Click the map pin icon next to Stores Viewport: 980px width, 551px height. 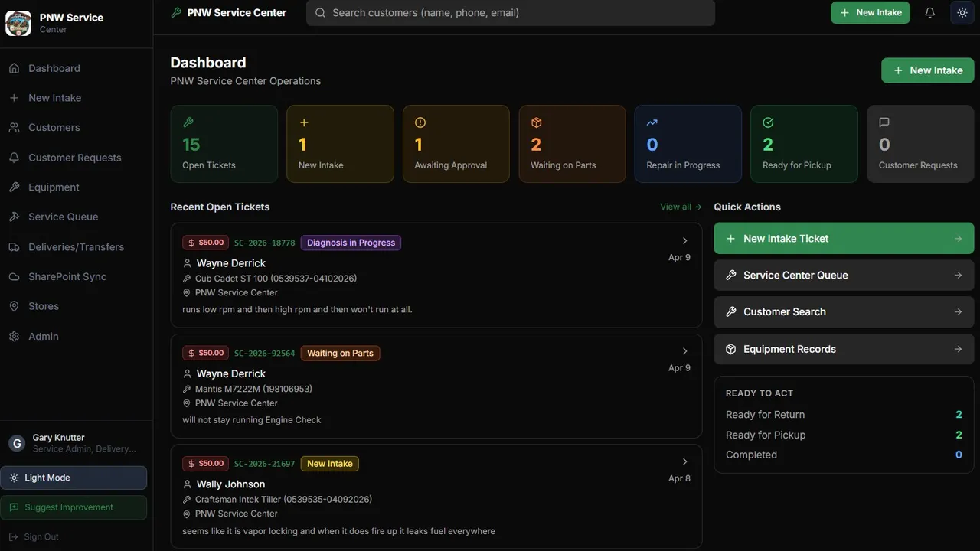pos(14,306)
